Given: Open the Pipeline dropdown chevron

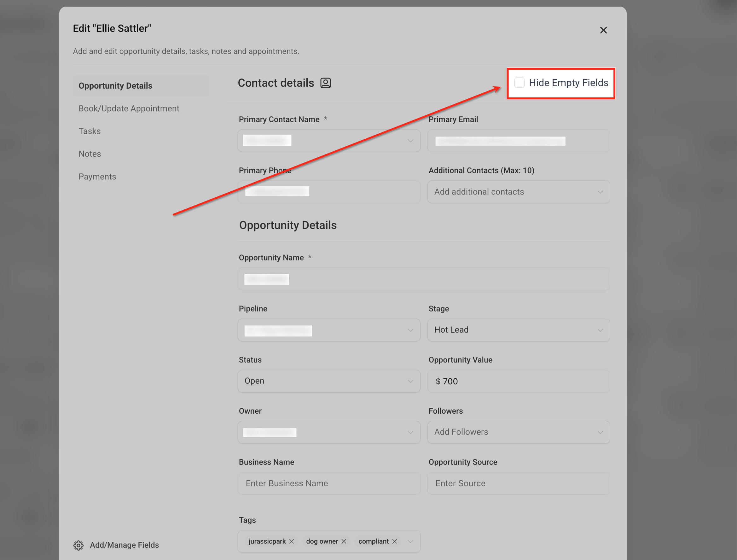Looking at the screenshot, I should click(410, 330).
